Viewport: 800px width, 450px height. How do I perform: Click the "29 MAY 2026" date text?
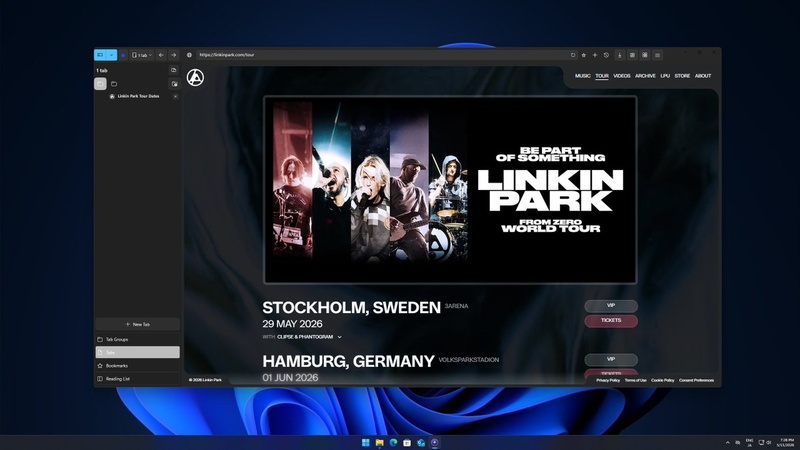[x=292, y=324]
